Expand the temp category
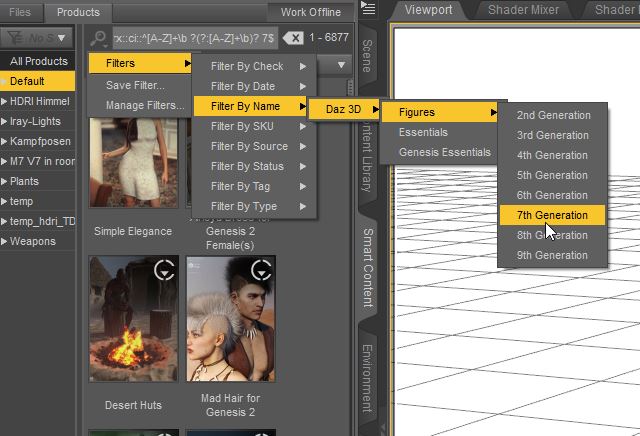This screenshot has height=436, width=640. point(4,201)
